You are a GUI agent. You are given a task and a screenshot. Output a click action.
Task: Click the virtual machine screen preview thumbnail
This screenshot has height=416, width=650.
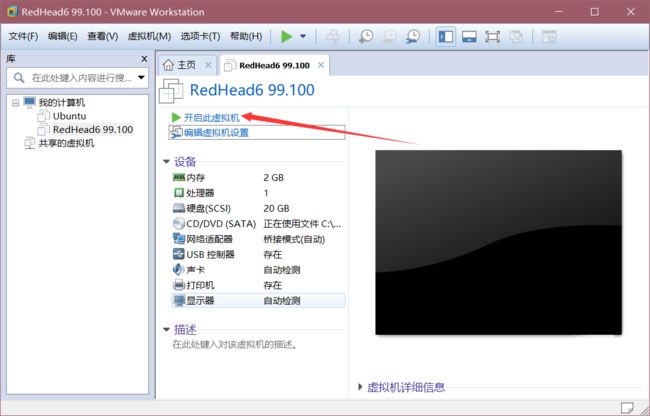tap(498, 242)
